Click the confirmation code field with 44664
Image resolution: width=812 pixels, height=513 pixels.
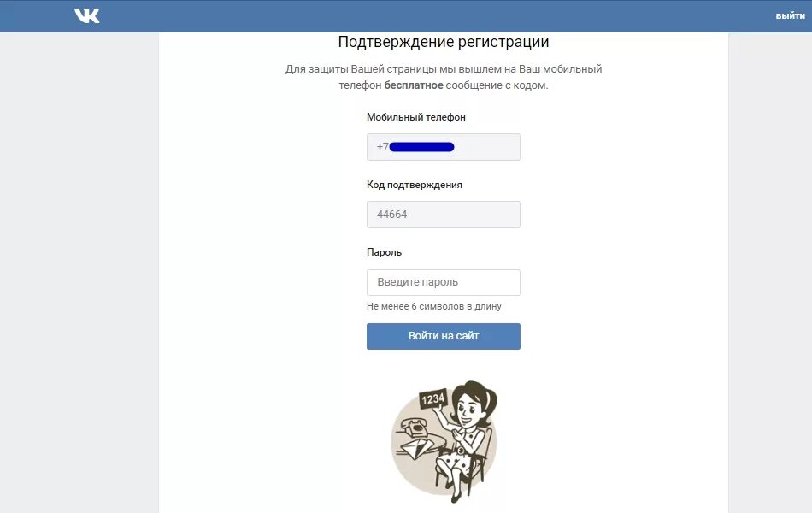444,215
